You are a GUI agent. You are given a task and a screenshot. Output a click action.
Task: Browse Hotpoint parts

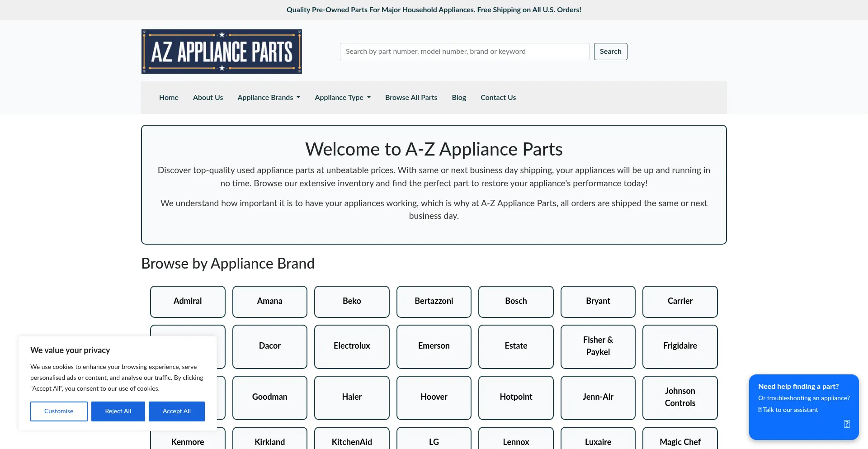[x=516, y=398]
